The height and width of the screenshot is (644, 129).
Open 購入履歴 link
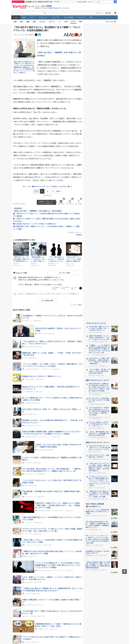(108, 13)
